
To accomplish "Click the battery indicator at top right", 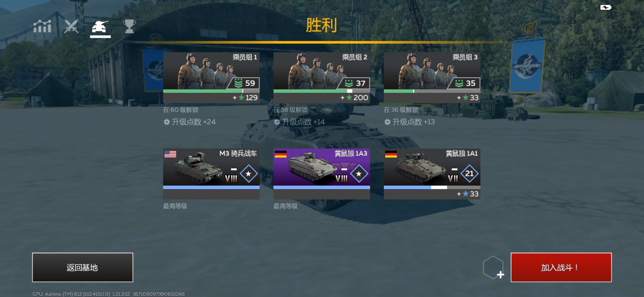I will 605,7.
